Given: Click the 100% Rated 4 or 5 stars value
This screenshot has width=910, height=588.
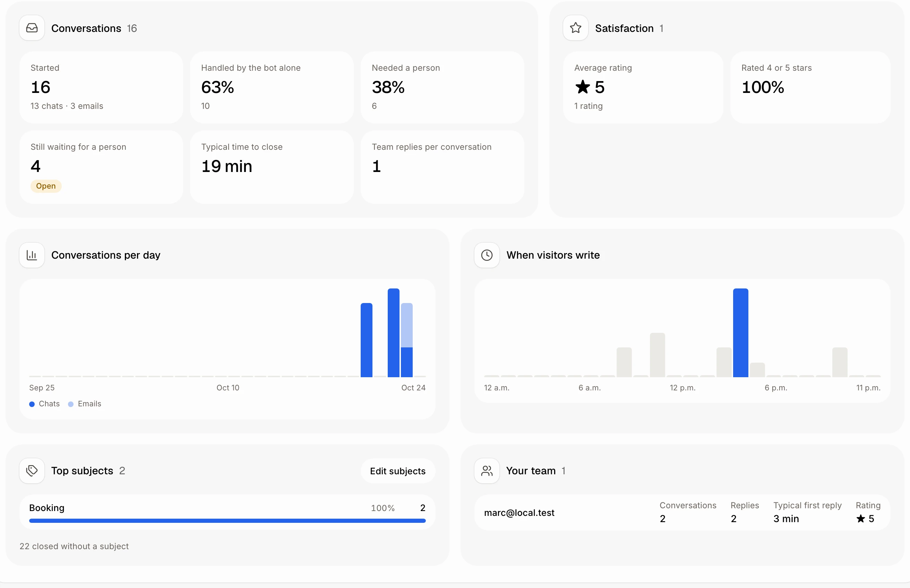Looking at the screenshot, I should [763, 87].
